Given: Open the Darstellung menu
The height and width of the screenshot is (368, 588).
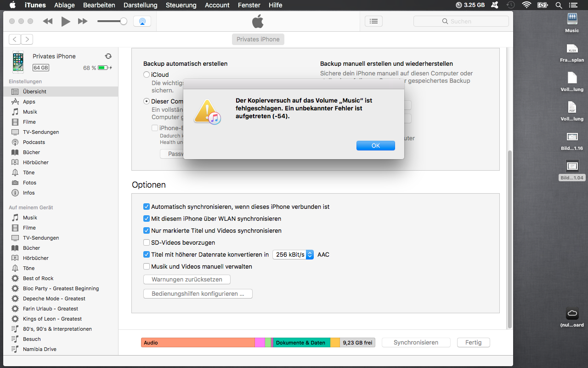Looking at the screenshot, I should 141,5.
